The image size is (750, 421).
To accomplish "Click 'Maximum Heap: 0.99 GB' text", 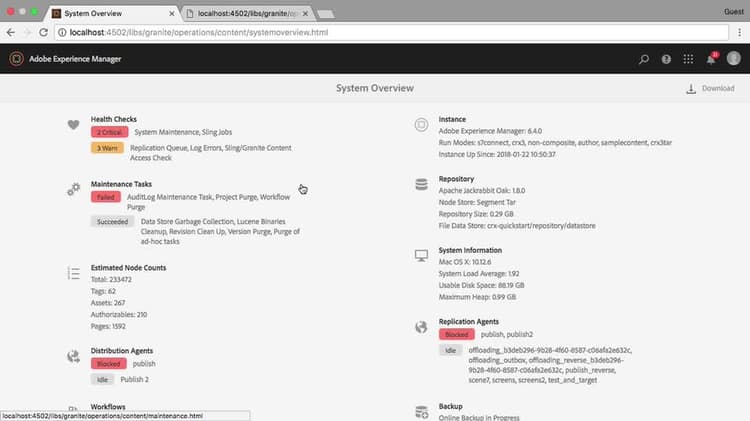I will tap(477, 297).
